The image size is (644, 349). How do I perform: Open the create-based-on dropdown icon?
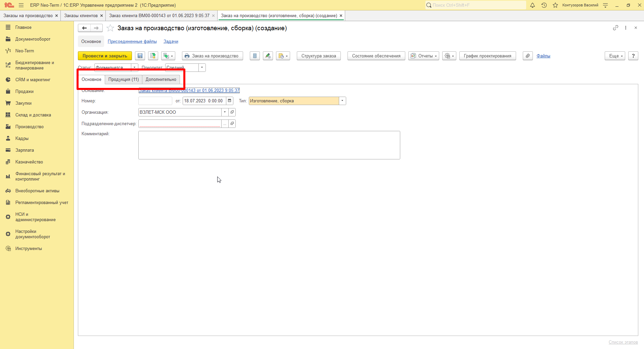(168, 56)
